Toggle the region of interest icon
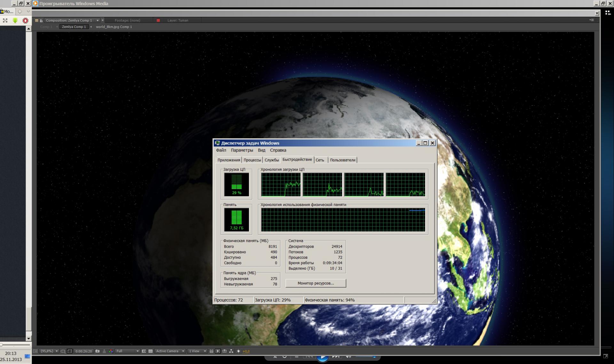The width and height of the screenshot is (614, 364). (70, 351)
